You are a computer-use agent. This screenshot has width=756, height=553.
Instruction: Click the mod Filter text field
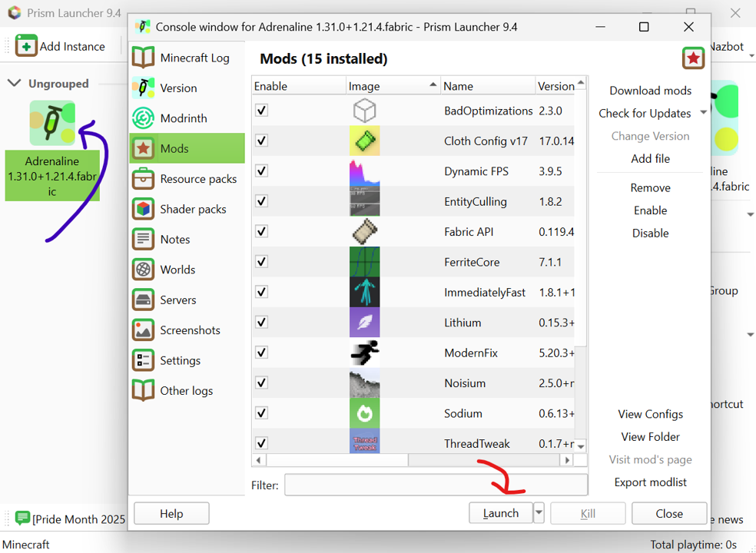(x=436, y=485)
